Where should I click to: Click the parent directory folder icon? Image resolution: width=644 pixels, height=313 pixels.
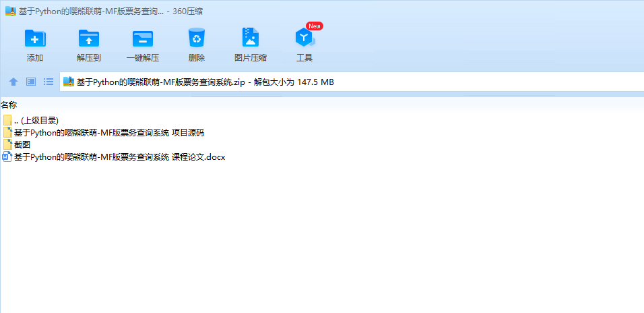coord(7,121)
